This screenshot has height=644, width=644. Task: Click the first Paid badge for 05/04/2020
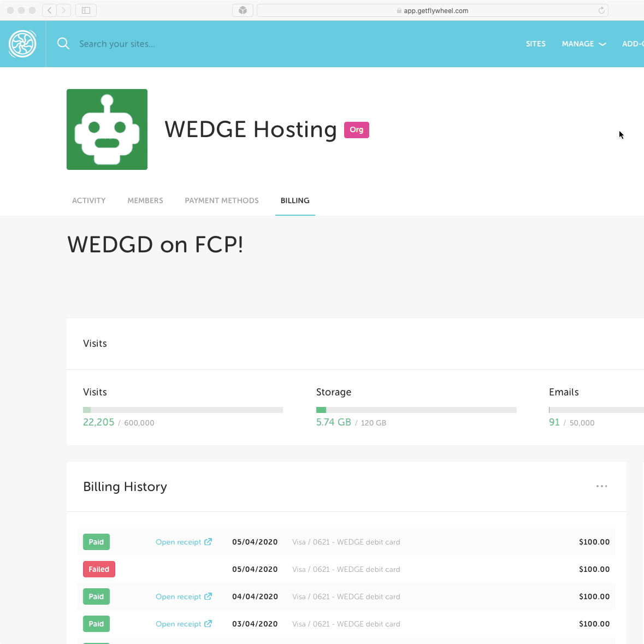[x=96, y=542]
